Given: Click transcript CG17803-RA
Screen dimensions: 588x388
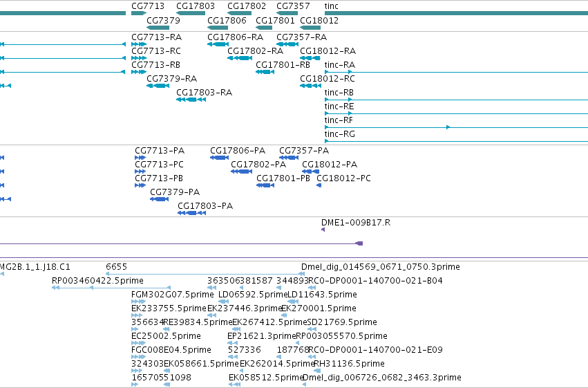Looking at the screenshot, I should [204, 93].
